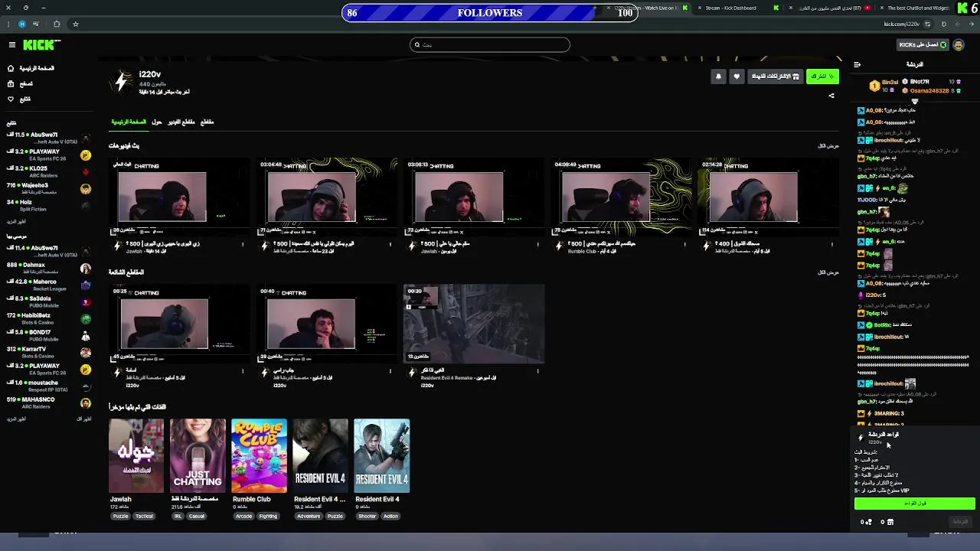Screen dimensions: 980x551
Task: Open options menu for the 00:25 clip
Action: pyautogui.click(x=243, y=371)
